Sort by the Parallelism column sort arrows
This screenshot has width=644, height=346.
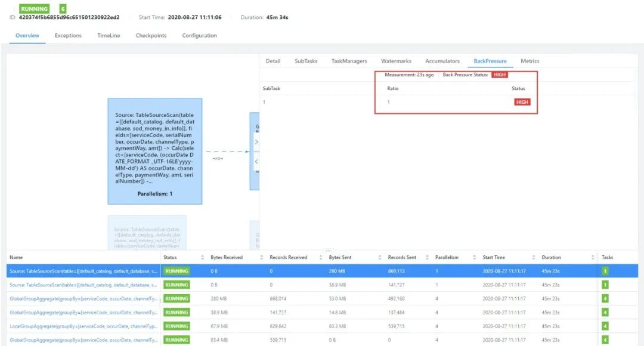[474, 258]
